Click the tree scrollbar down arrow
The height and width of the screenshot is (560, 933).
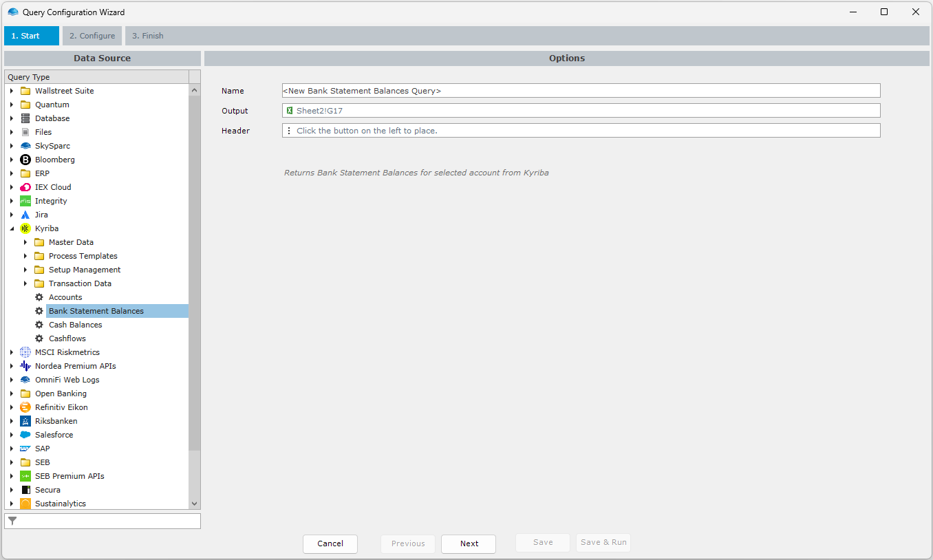pos(194,504)
